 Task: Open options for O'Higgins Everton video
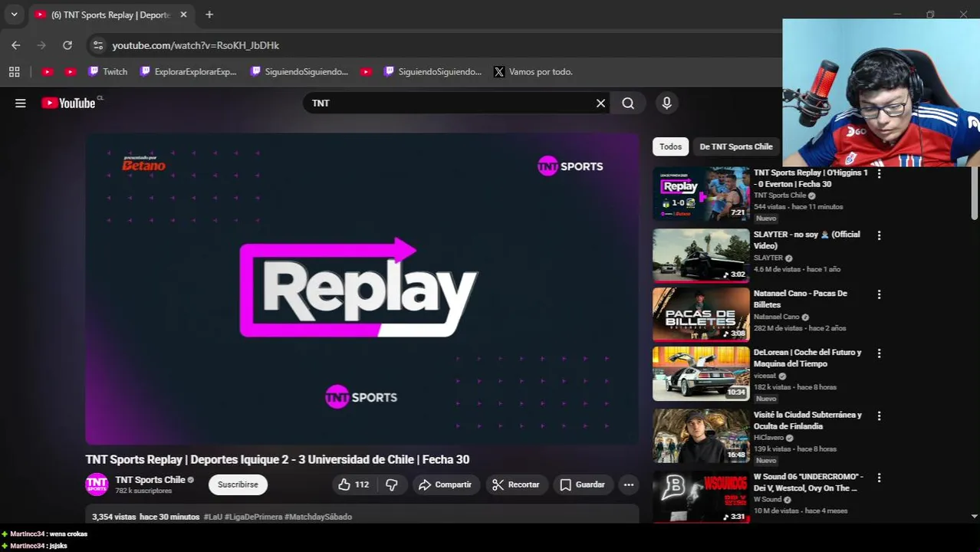pos(879,174)
